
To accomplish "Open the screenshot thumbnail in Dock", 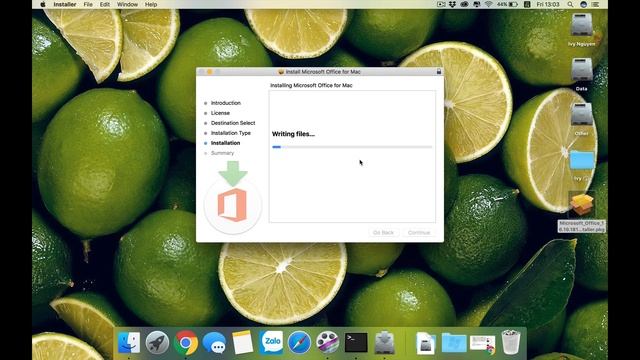I will (482, 344).
